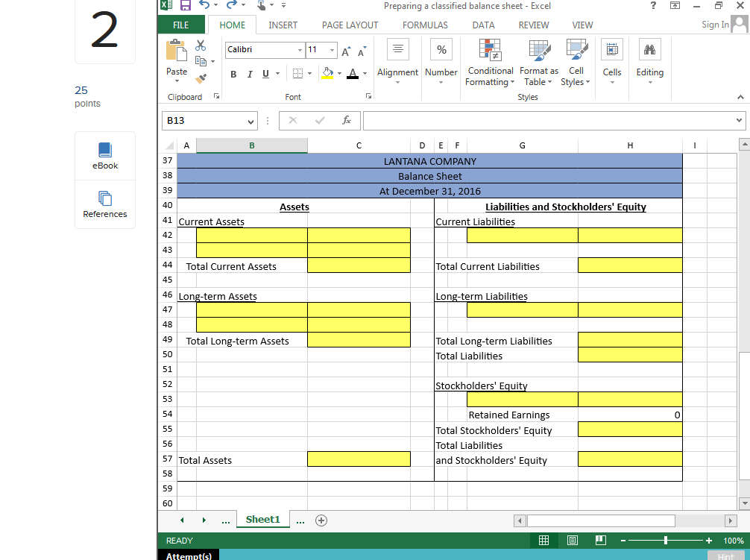This screenshot has width=750, height=560.
Task: Click the eBook link
Action: [104, 155]
